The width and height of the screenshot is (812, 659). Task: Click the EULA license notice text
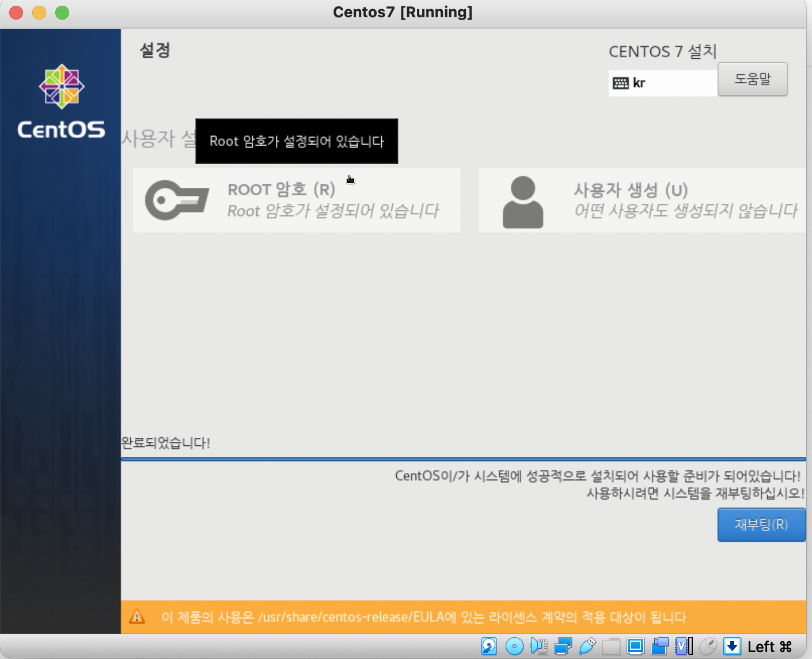click(x=424, y=618)
